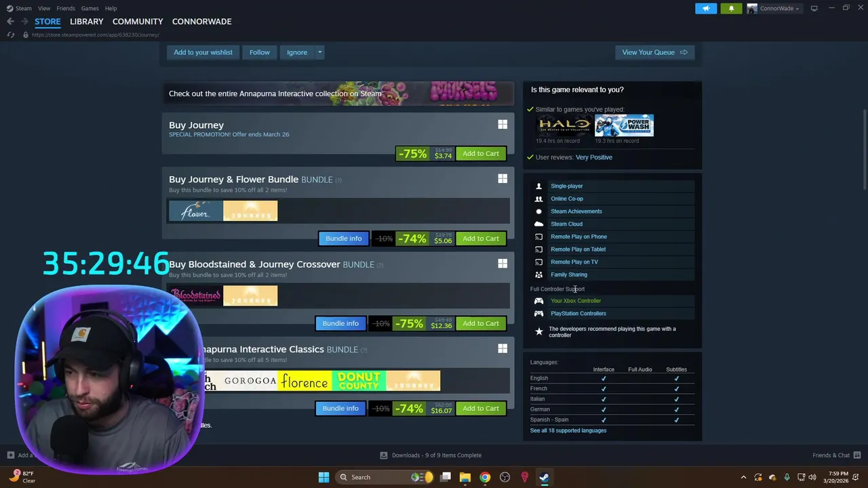Open the CONNORWADE profile tab
This screenshot has height=488, width=868.
coord(201,22)
